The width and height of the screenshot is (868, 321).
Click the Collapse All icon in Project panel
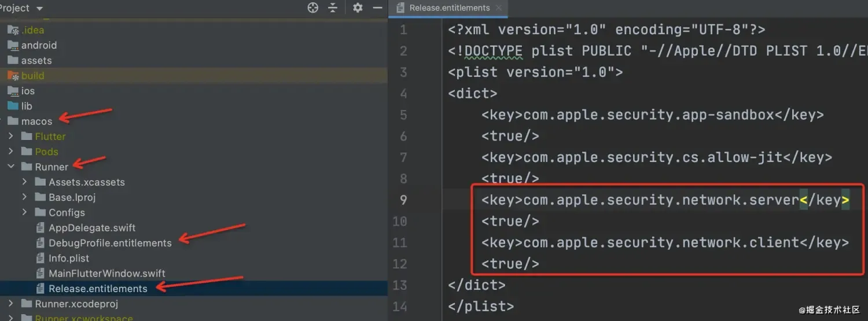coord(333,8)
